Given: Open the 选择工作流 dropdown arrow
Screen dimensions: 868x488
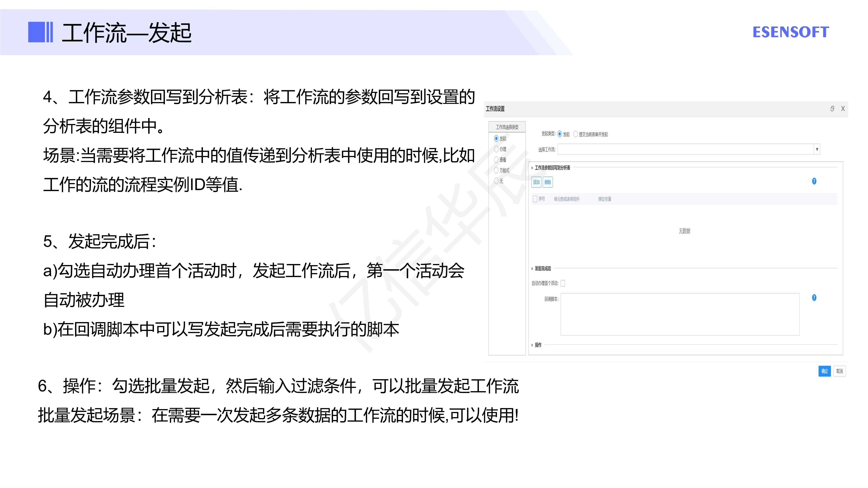Looking at the screenshot, I should (x=817, y=149).
